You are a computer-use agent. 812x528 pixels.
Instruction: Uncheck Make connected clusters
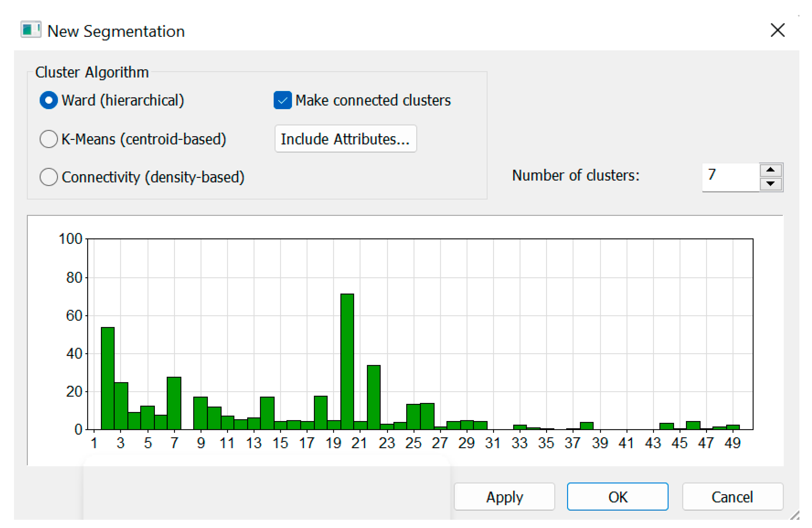(283, 100)
